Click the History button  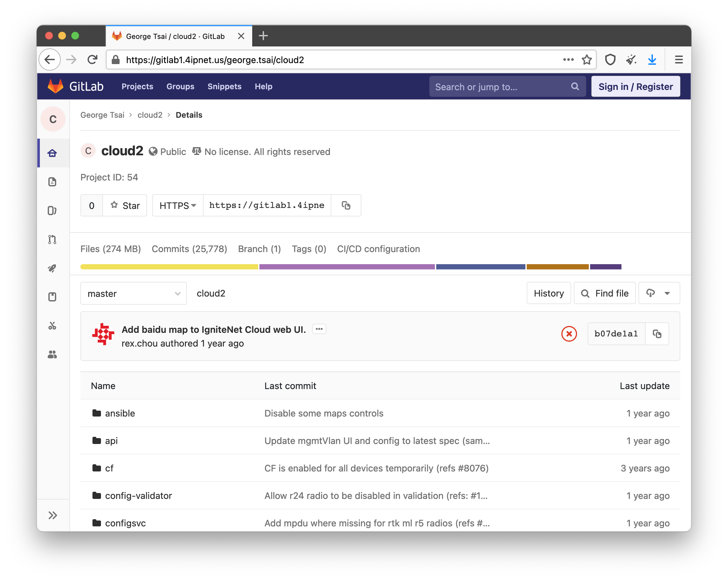pyautogui.click(x=549, y=293)
